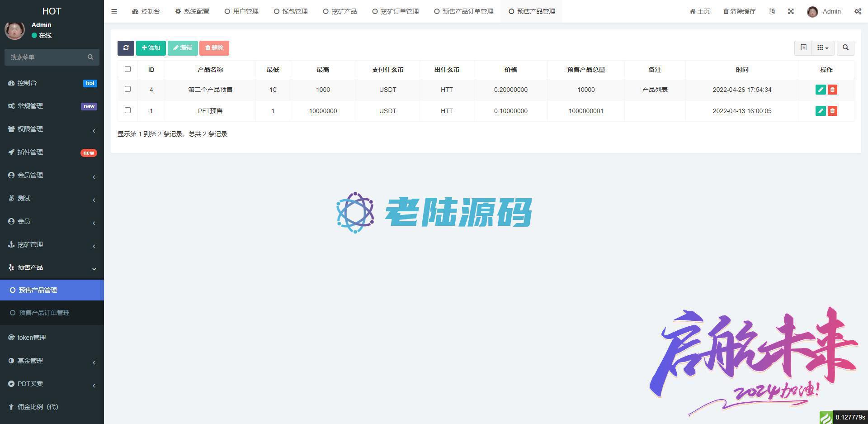Expand 测试 sidebar menu

point(52,198)
